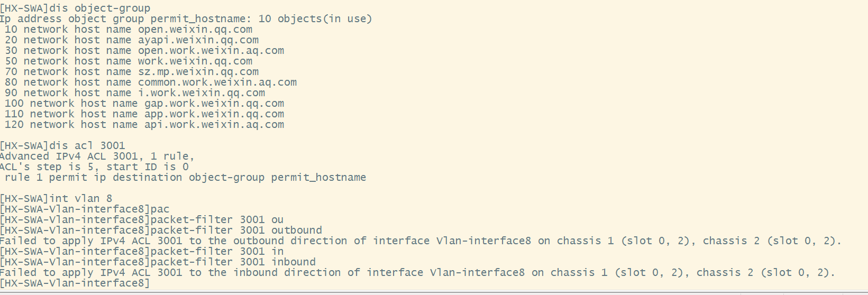868x295 pixels.
Task: Select the gap.work.weixin.qq.com hostname
Action: [214, 104]
